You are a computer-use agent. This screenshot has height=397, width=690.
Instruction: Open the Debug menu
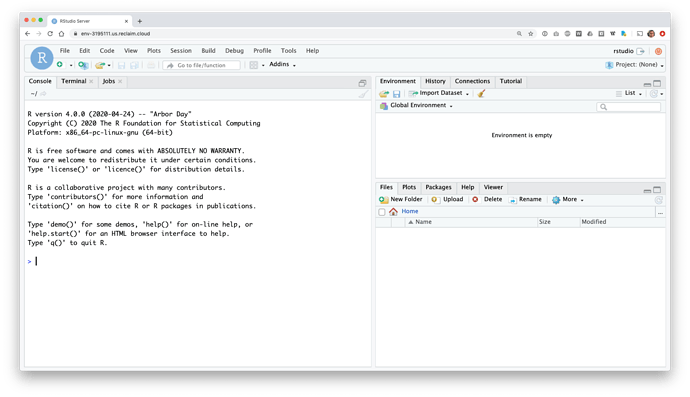[234, 51]
